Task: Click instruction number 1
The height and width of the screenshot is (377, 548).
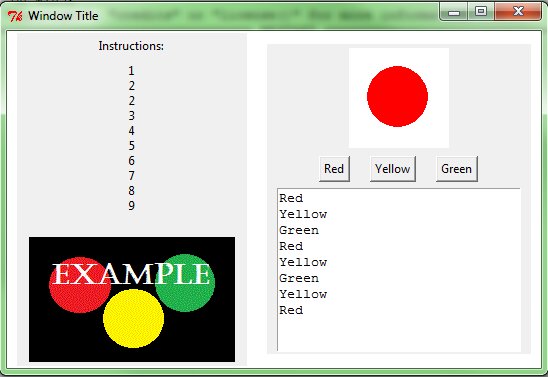Action: pos(131,71)
